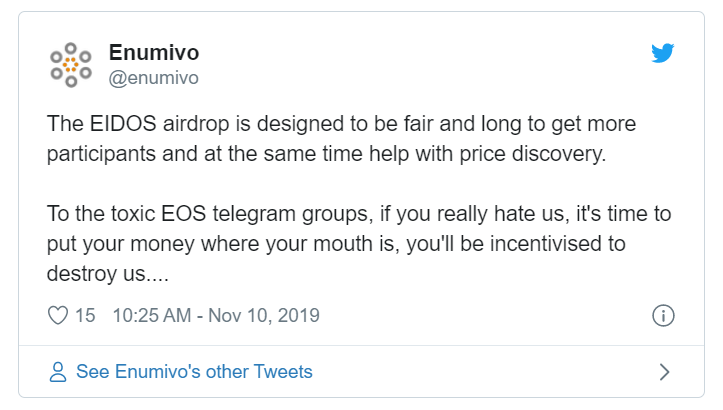Click the Enumivo profile avatar logo

tap(71, 64)
